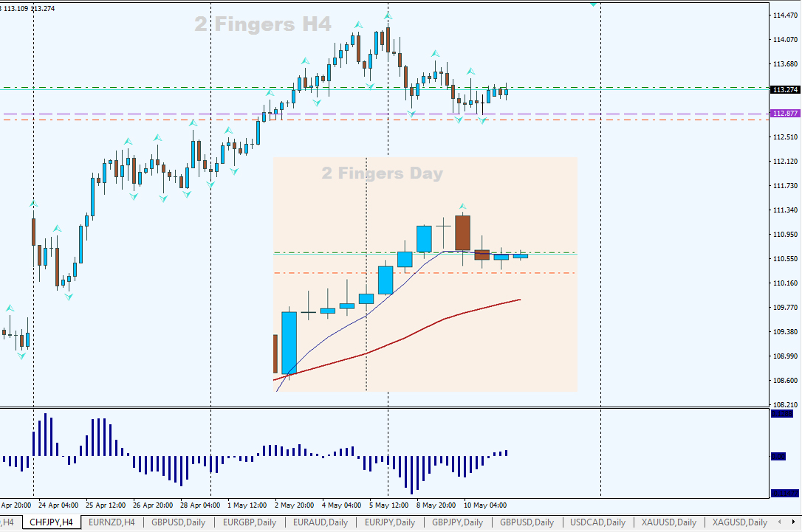
Task: Click the 114.070 price scale value
Action: pos(785,39)
